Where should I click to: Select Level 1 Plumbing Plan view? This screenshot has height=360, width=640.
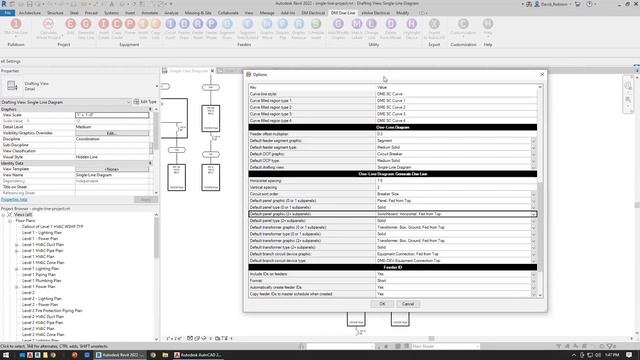[41, 281]
